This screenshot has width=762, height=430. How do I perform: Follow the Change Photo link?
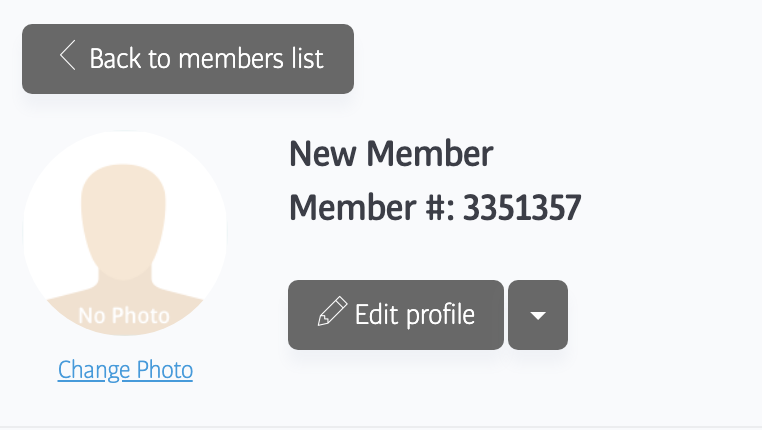[125, 370]
